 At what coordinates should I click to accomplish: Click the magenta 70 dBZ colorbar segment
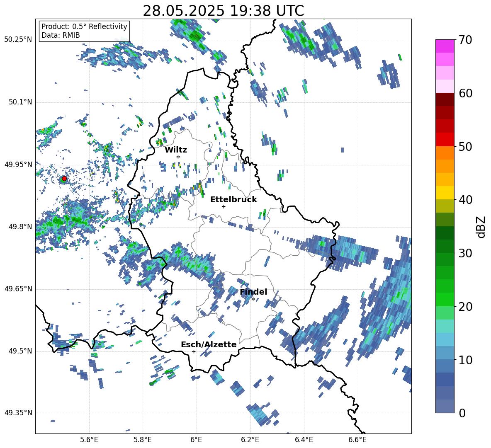coord(445,46)
